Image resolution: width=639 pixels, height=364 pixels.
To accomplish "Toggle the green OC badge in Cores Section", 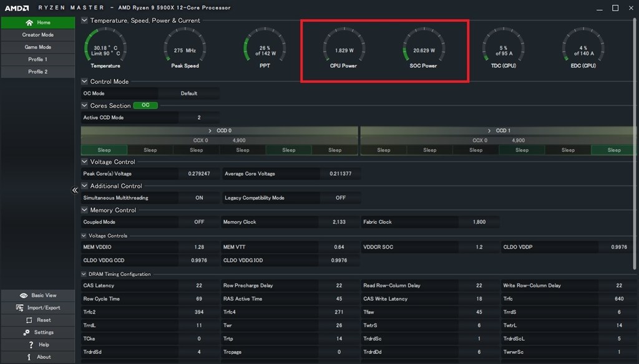I will (145, 105).
